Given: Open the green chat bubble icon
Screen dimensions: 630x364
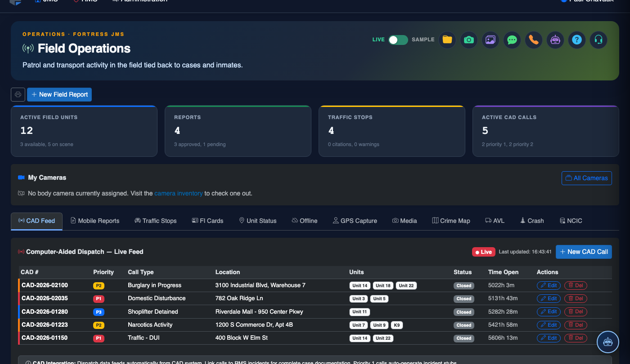Looking at the screenshot, I should [x=512, y=40].
